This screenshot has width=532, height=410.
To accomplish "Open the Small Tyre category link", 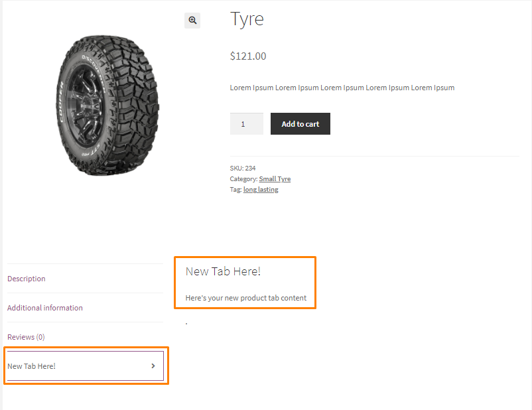I will click(x=275, y=179).
